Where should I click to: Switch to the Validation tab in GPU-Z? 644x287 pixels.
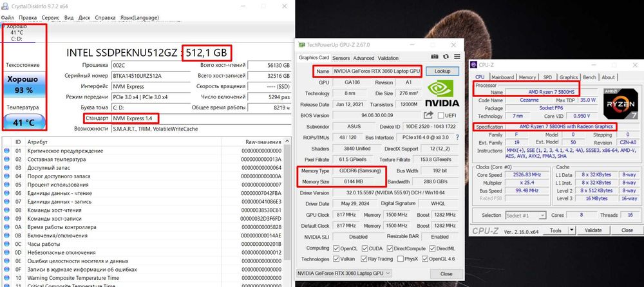pyautogui.click(x=388, y=58)
